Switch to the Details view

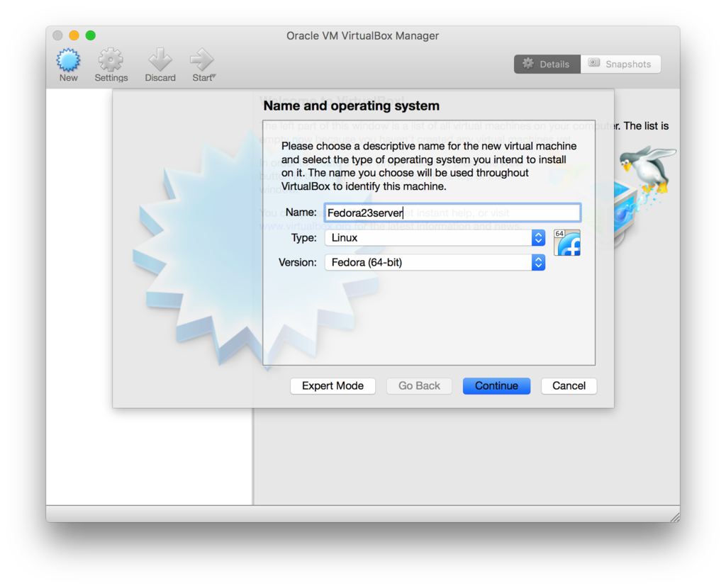pyautogui.click(x=547, y=64)
